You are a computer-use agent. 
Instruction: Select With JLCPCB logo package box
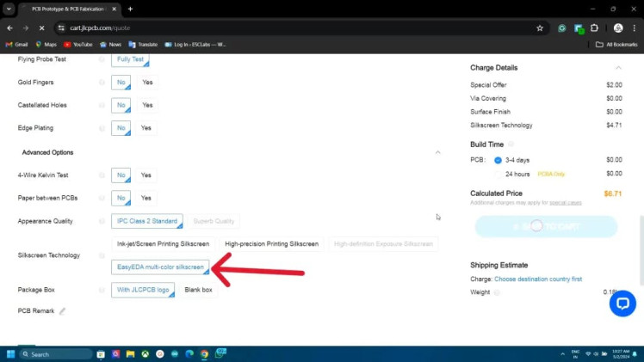click(143, 290)
